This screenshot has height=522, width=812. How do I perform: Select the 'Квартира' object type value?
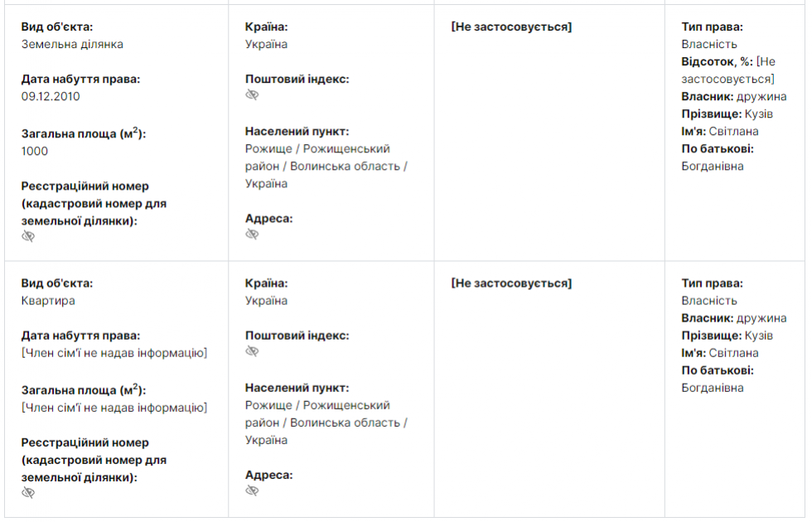point(48,301)
